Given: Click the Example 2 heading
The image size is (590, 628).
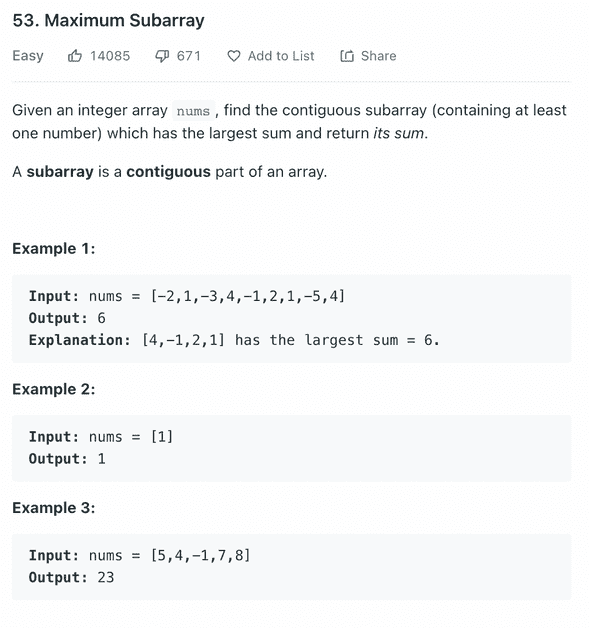Looking at the screenshot, I should point(54,389).
